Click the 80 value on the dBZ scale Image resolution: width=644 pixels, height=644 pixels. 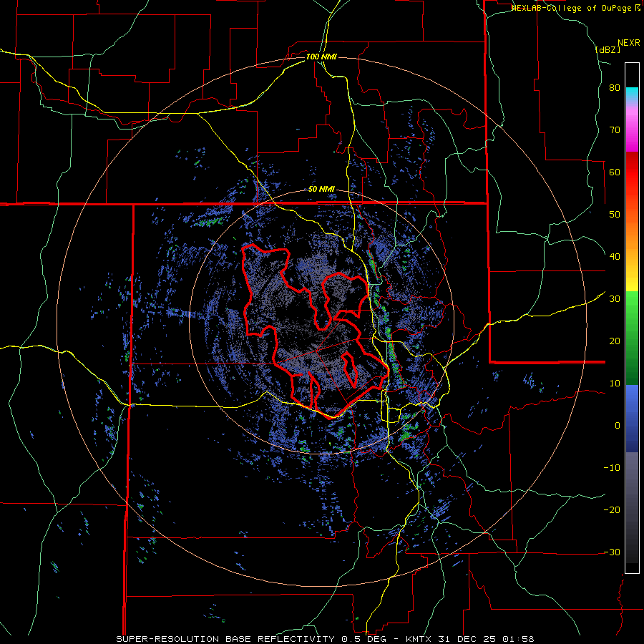point(615,87)
